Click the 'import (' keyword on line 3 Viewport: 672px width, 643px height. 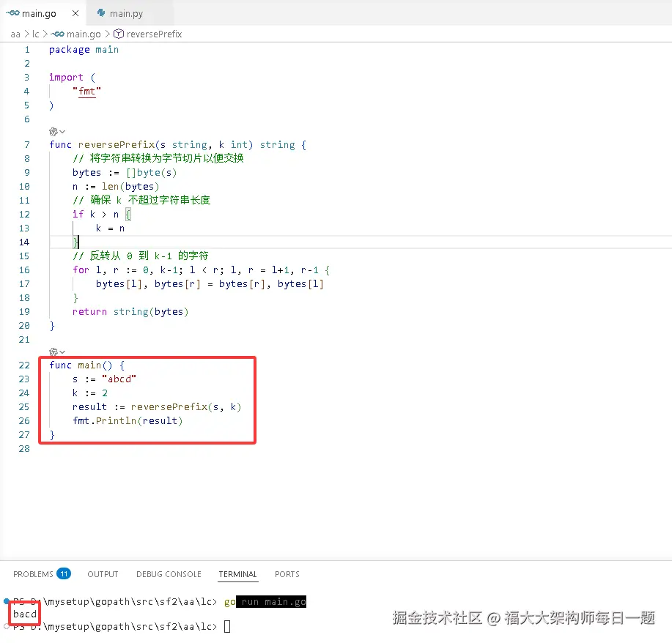[x=72, y=78]
